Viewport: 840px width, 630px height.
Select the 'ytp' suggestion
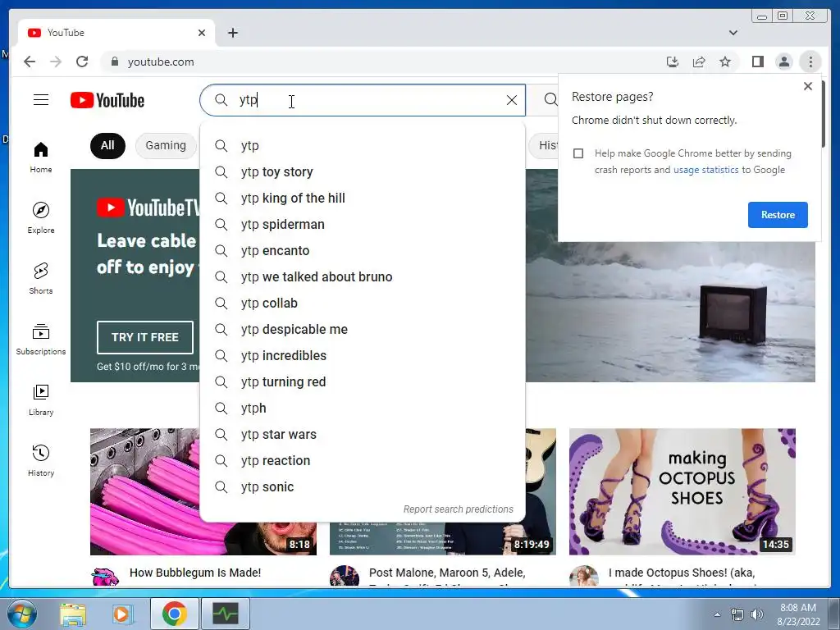[x=362, y=146]
